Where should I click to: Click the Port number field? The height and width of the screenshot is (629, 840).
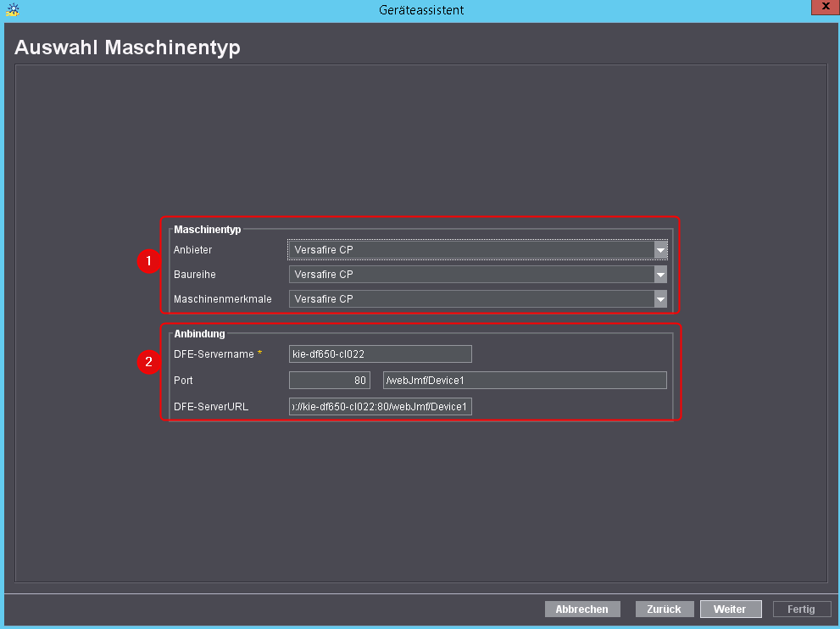[330, 381]
